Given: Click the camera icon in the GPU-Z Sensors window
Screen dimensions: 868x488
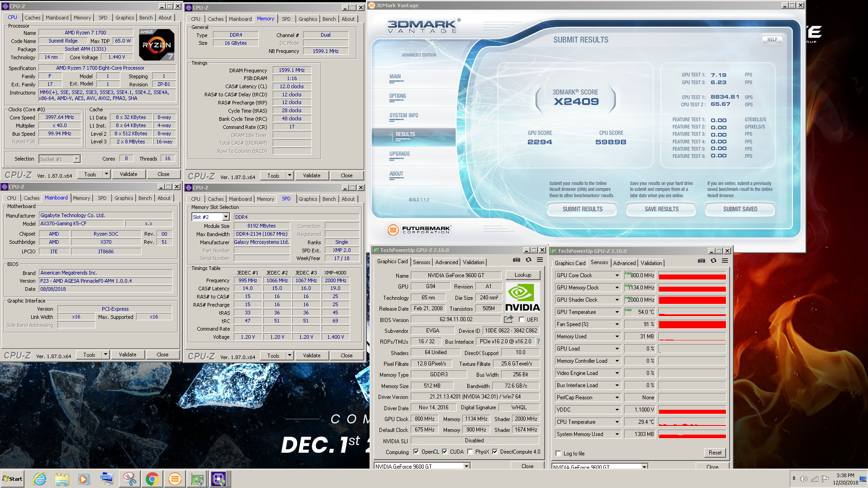Looking at the screenshot, I should [x=701, y=261].
